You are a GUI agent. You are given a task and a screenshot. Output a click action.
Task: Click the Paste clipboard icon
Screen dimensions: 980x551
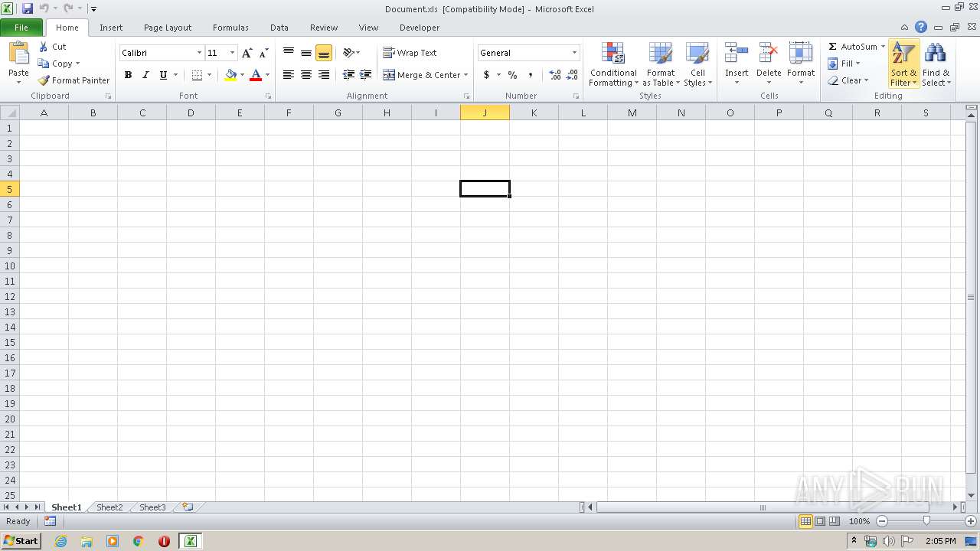tap(18, 54)
